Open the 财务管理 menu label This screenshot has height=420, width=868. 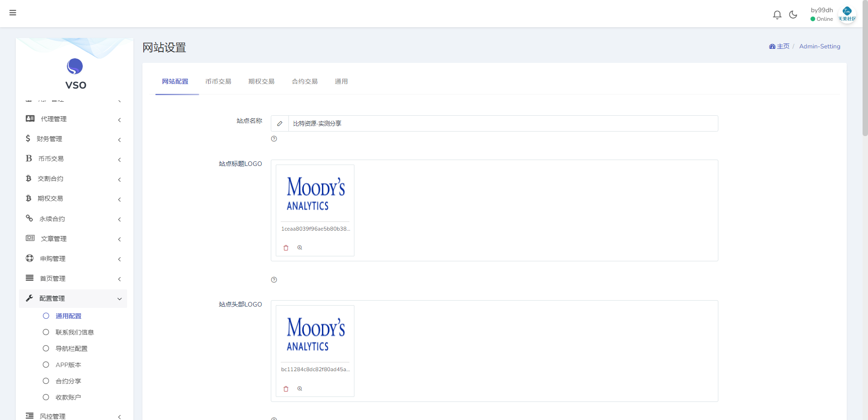pyautogui.click(x=50, y=139)
